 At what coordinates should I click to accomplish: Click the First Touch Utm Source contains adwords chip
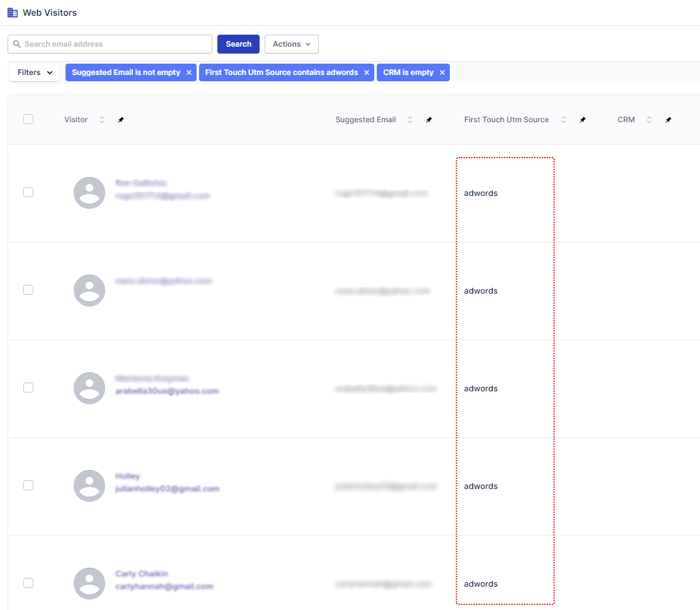click(287, 72)
